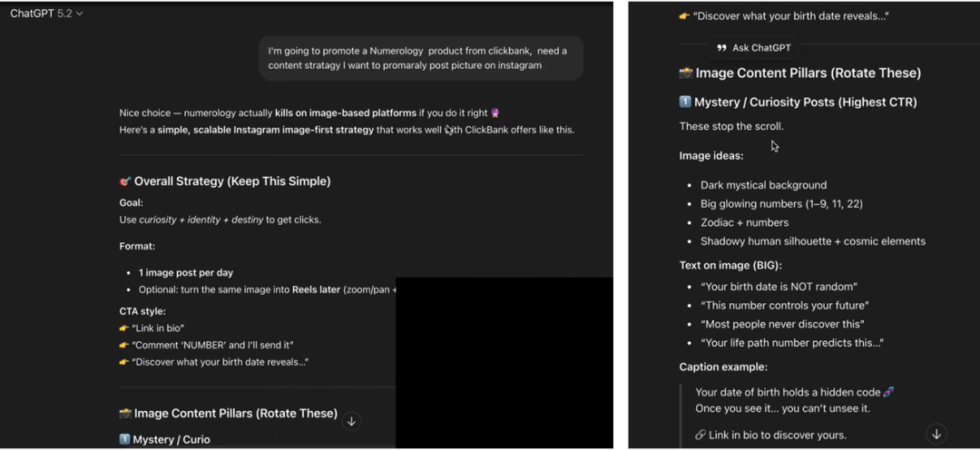The width and height of the screenshot is (980, 450).
Task: Click the "Link in bio" CTA line in left panel
Action: point(152,328)
